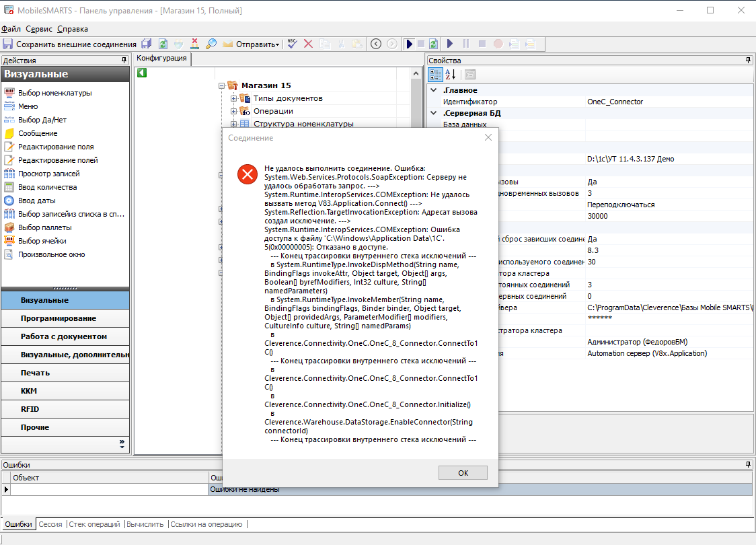This screenshot has height=545, width=756.
Task: Click the Categorized view icon in the Свойства panel
Action: (435, 74)
